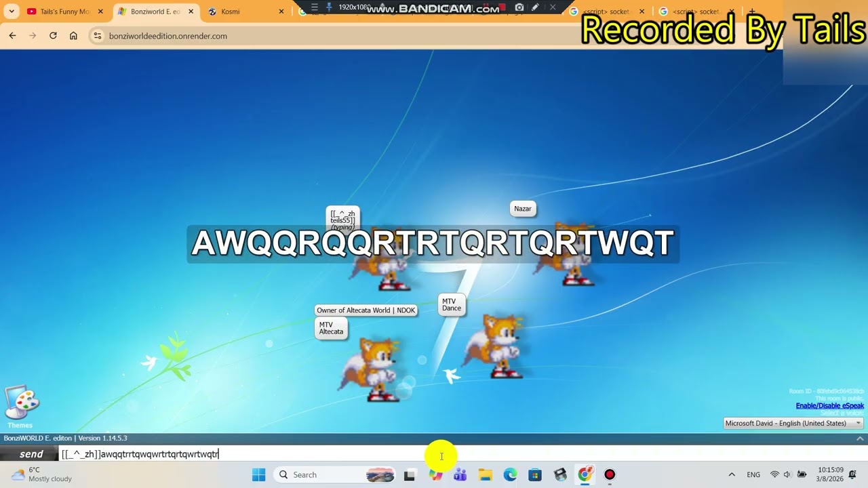Click the send button

tap(29, 454)
